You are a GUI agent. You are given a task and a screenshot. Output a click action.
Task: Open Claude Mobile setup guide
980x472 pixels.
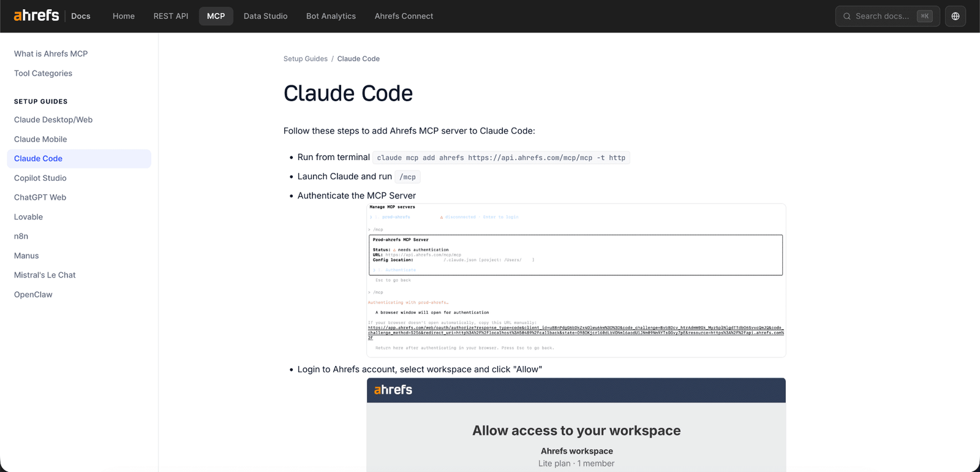[40, 139]
